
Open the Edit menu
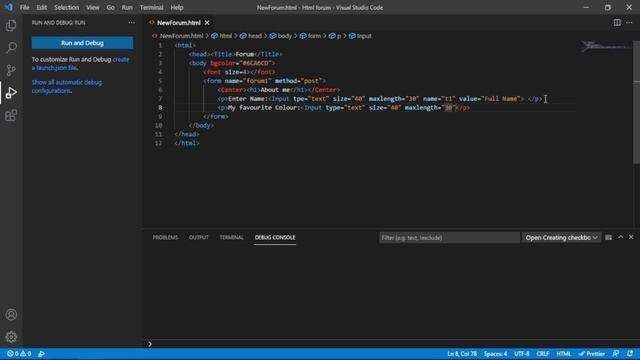tap(42, 7)
